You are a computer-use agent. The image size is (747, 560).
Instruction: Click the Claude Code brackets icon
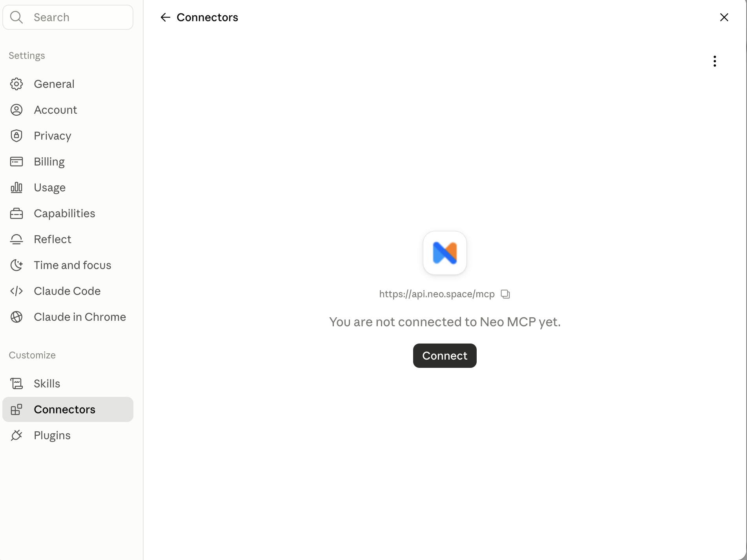16,291
